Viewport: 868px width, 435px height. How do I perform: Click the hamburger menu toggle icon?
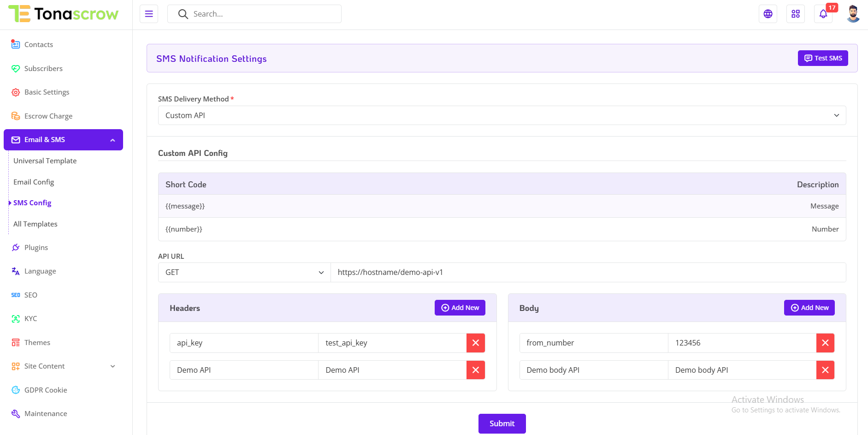149,14
